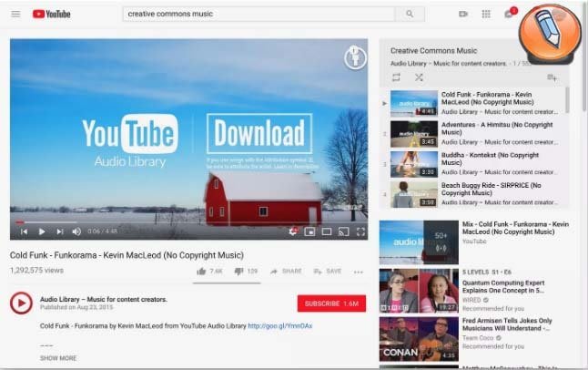Viewport: 588px width, 370px height.
Task: Click the WIRED channel name
Action: pyautogui.click(x=471, y=300)
